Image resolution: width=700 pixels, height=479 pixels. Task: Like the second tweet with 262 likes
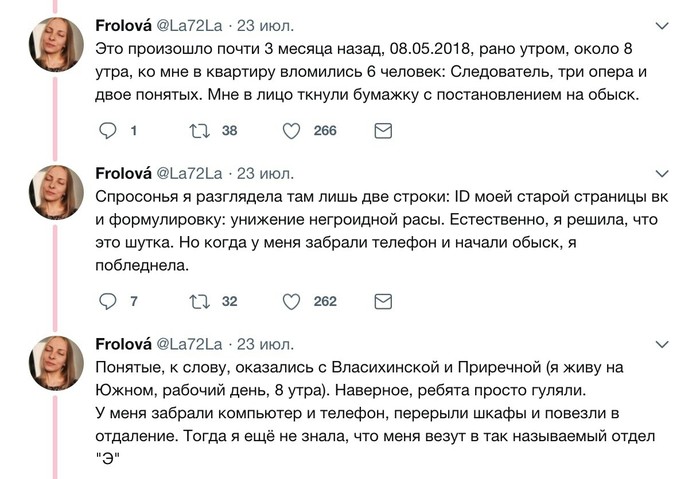(291, 301)
